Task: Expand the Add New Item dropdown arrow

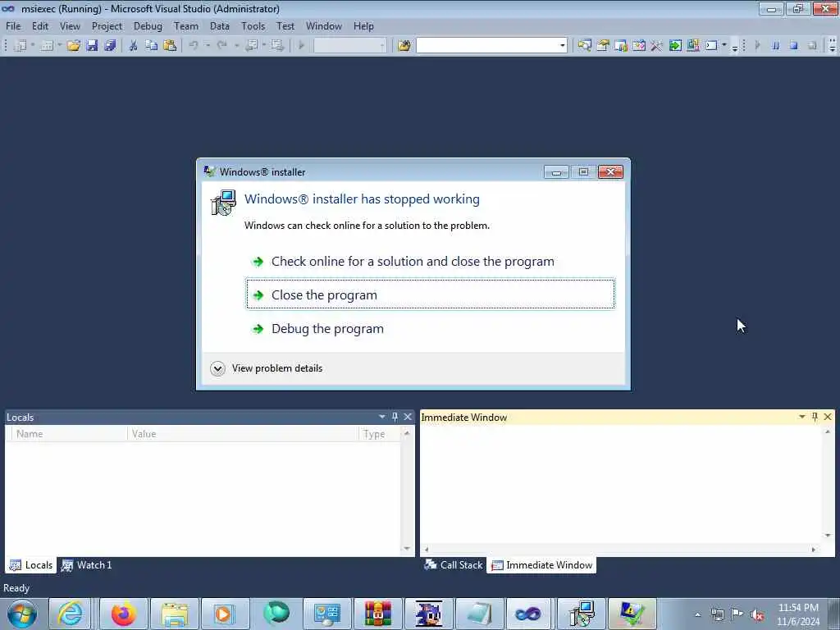Action: click(59, 46)
